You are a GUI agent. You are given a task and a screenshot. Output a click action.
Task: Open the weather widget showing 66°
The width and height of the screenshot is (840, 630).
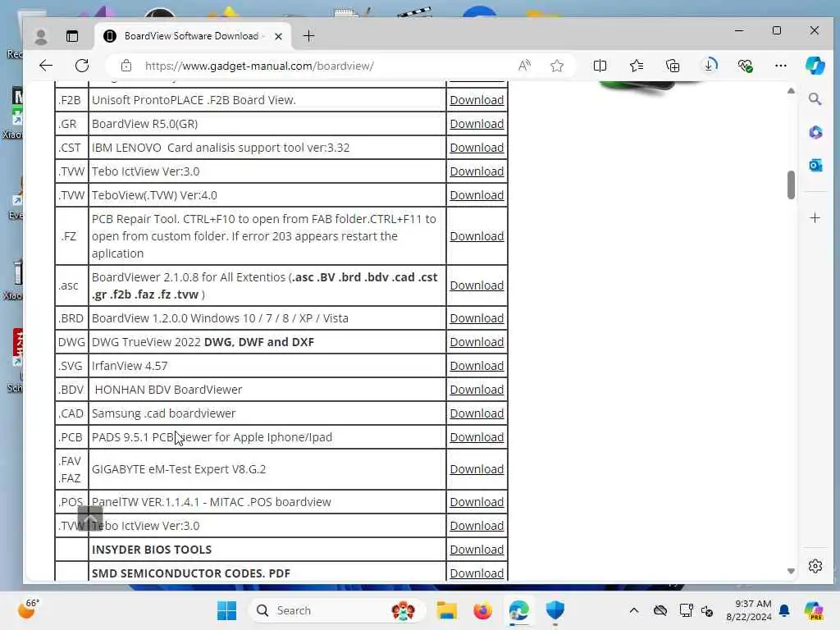coord(28,609)
